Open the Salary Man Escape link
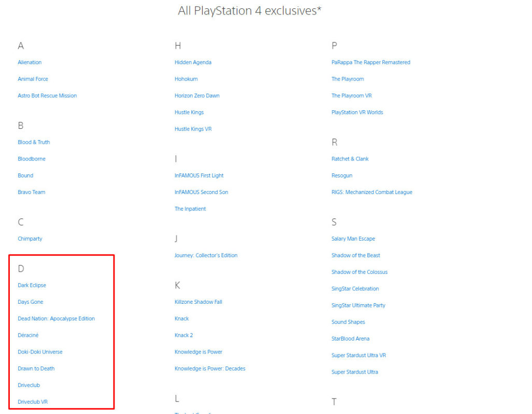Image resolution: width=532 pixels, height=414 pixels. point(353,239)
